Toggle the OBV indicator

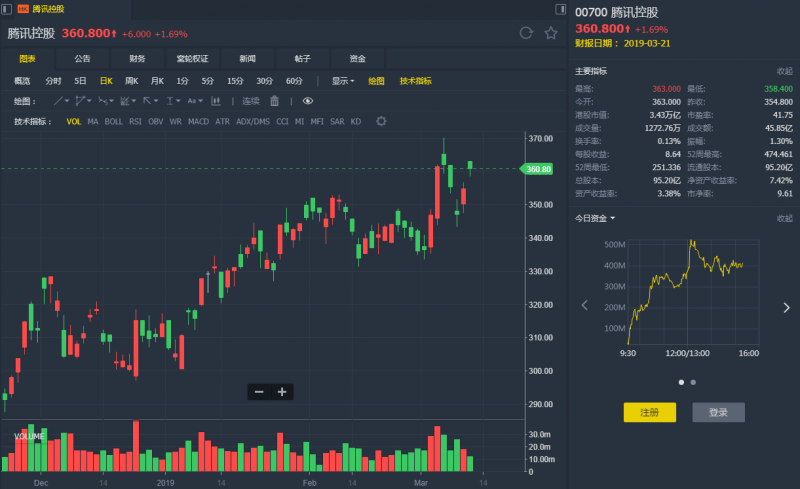tap(156, 121)
